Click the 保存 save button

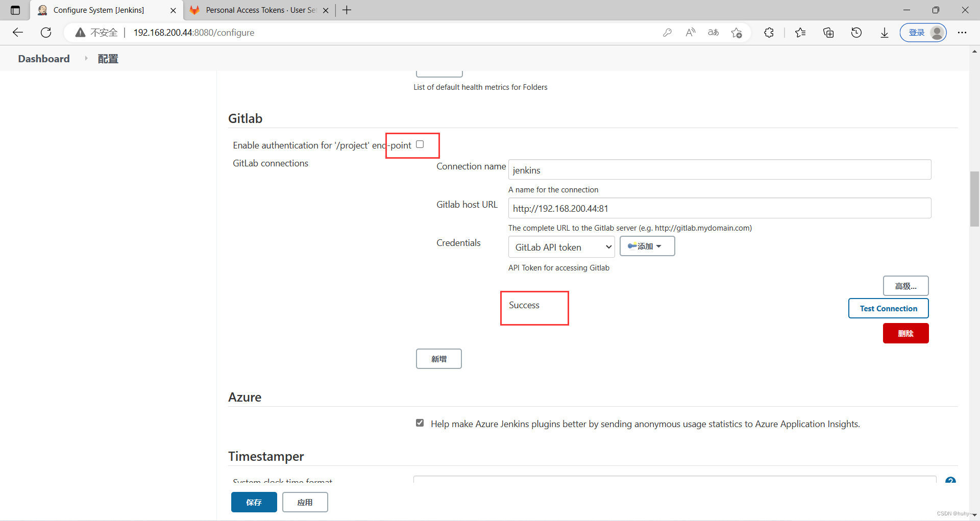coord(254,502)
